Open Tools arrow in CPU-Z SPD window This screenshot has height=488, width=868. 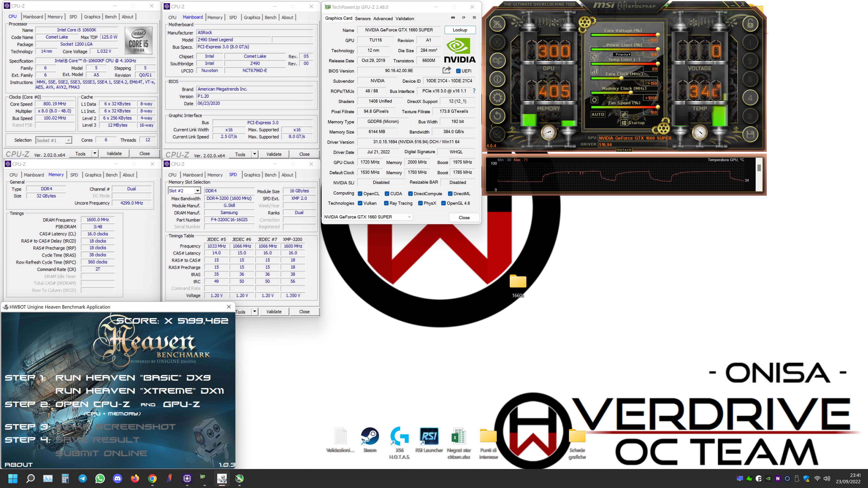[x=254, y=312]
